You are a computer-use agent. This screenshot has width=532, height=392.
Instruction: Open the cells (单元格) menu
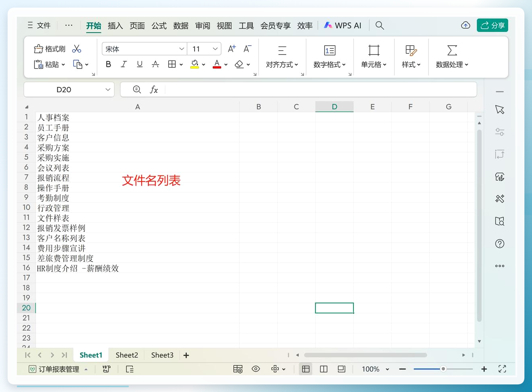point(374,57)
